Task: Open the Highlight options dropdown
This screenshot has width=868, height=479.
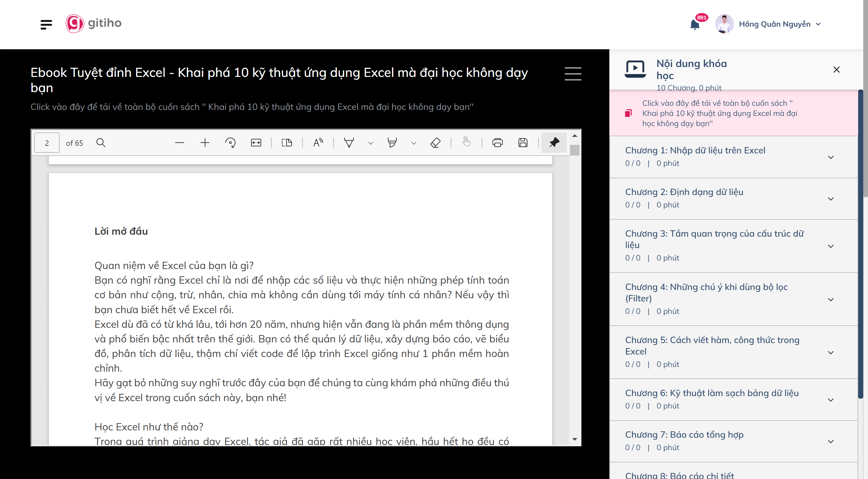Action: pyautogui.click(x=414, y=143)
